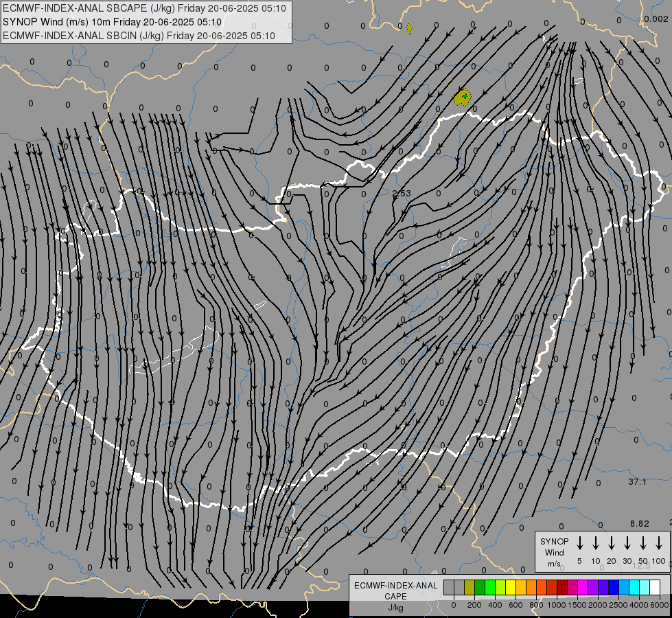The image size is (672, 618).
Task: Pick the olive swatch in the CAPE color scale
Action: (x=470, y=587)
